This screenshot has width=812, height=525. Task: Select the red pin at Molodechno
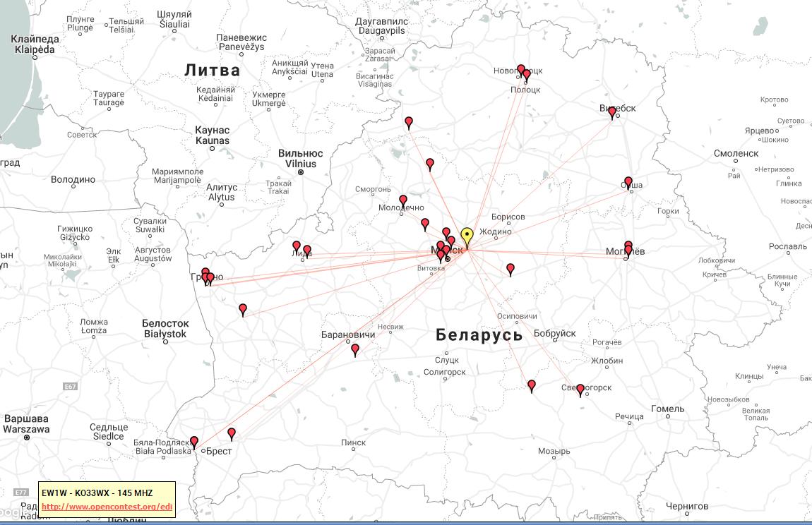[403, 201]
